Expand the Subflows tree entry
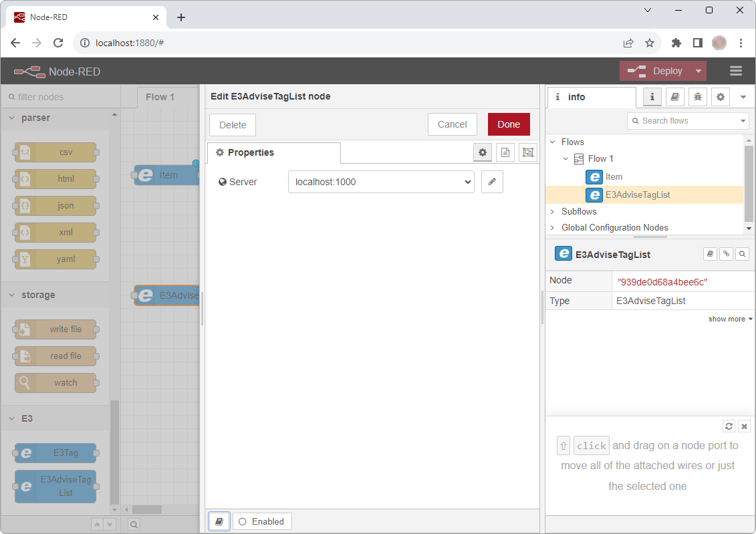Viewport: 756px width, 534px height. click(553, 212)
